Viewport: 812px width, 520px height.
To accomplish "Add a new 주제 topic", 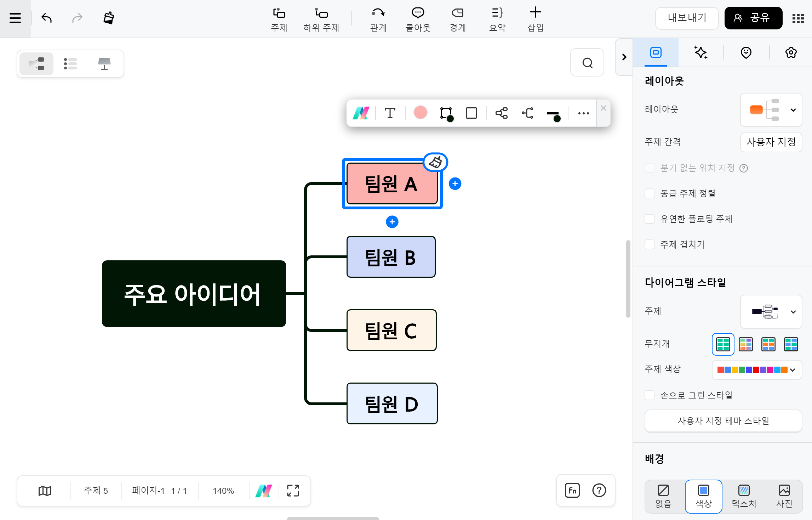I will [279, 20].
